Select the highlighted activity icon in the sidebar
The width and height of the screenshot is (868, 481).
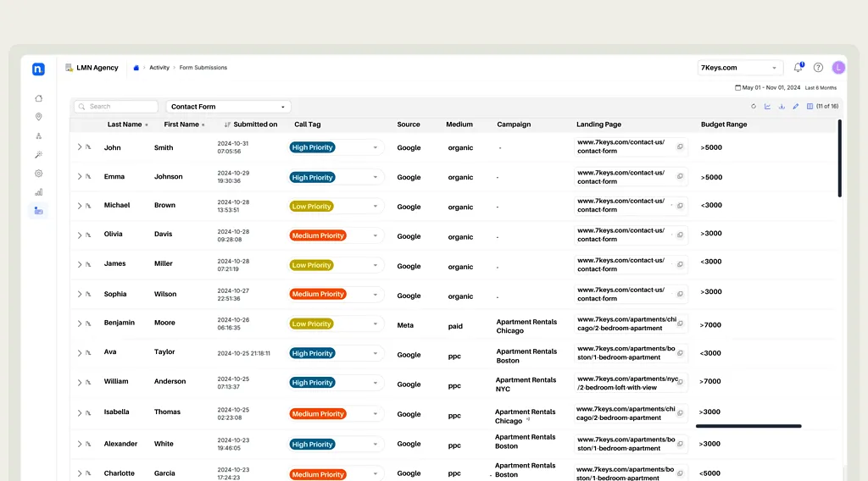tap(39, 211)
